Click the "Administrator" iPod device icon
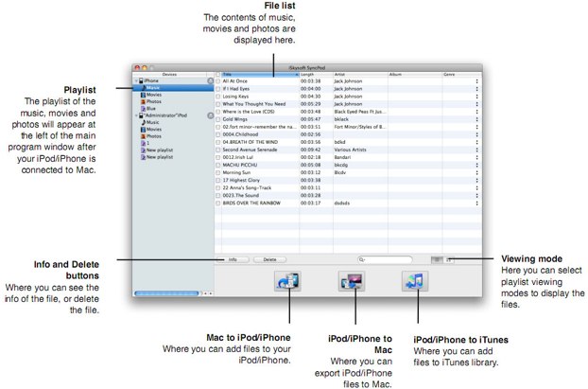588x389 pixels. tap(141, 115)
